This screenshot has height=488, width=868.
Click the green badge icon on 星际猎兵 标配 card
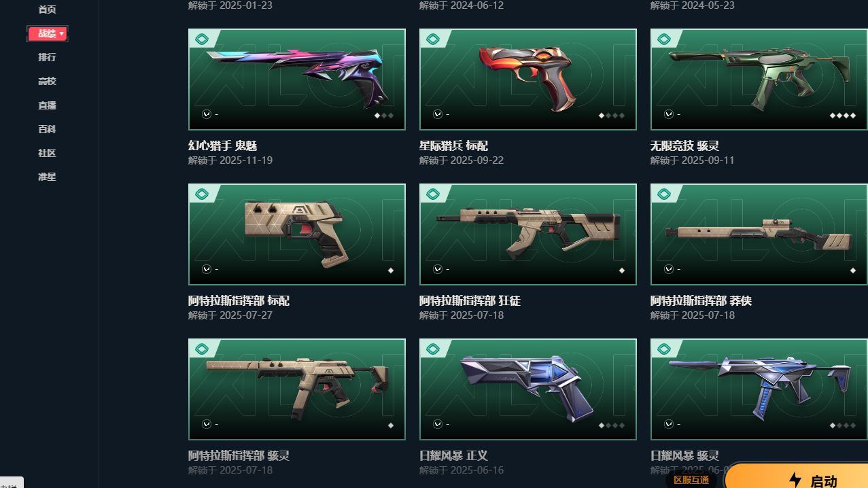coord(432,39)
